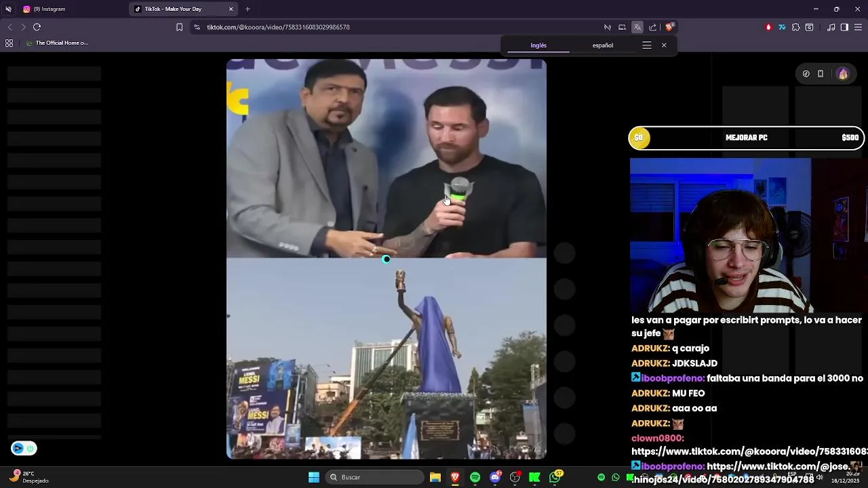Click the red hand extension icon

[768, 27]
